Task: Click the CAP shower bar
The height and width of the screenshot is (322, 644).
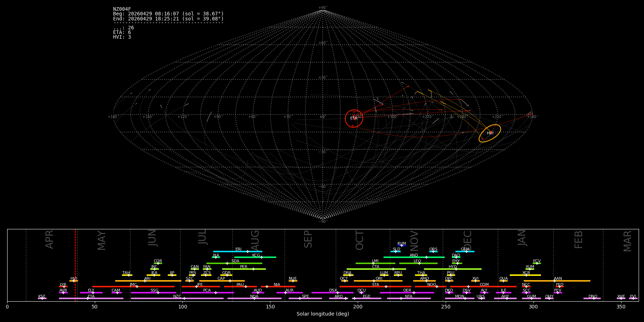Action: tap(222, 281)
